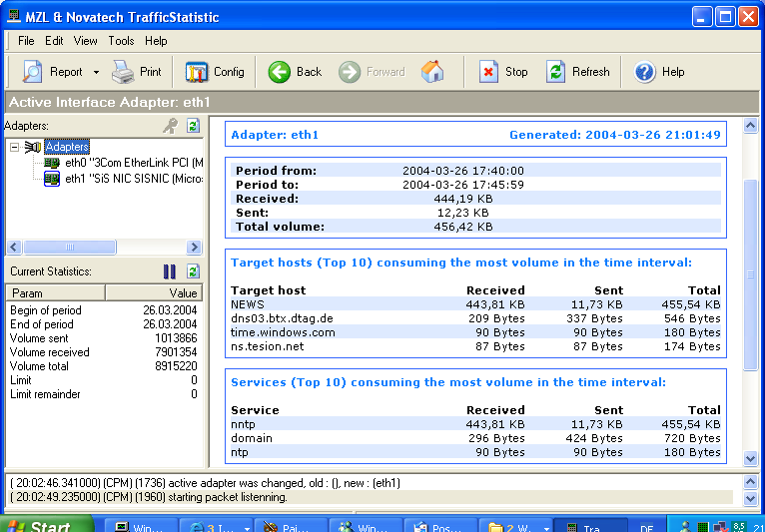Click the Volume sent statistic row
The height and width of the screenshot is (532, 765).
point(104,338)
